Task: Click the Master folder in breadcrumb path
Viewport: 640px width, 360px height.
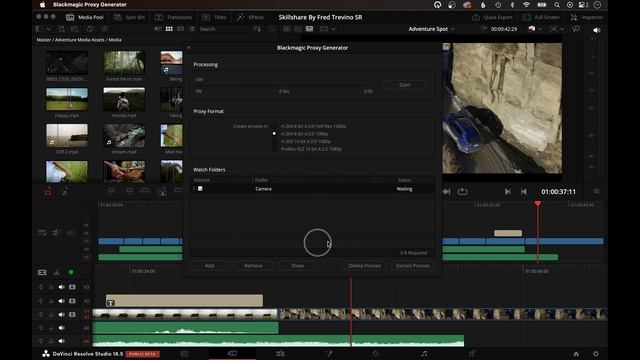Action: click(44, 40)
